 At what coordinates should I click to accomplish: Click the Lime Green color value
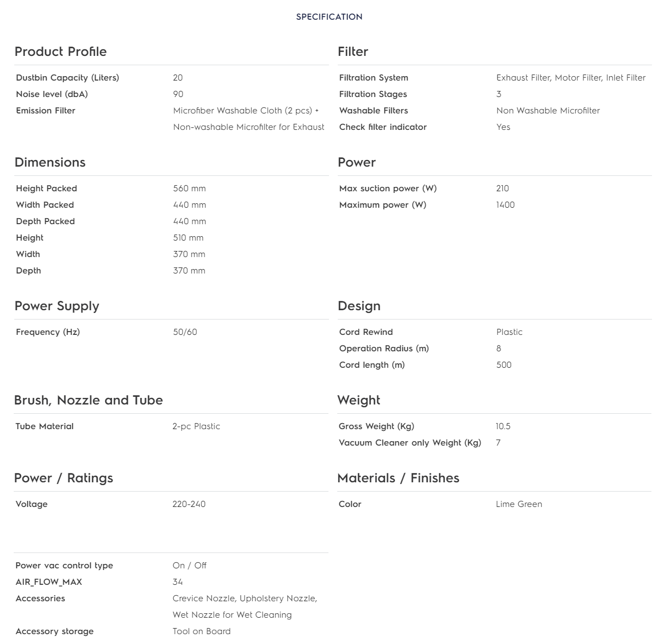[x=519, y=504]
